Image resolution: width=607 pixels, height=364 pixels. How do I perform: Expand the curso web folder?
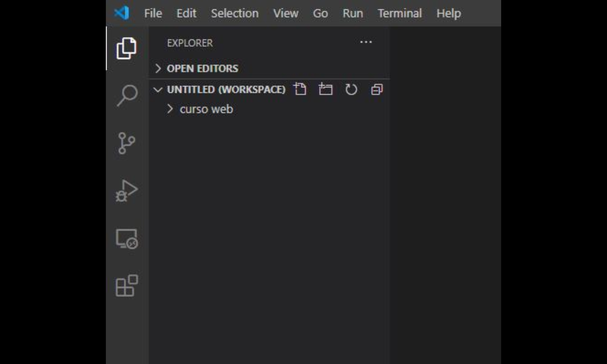coord(206,109)
